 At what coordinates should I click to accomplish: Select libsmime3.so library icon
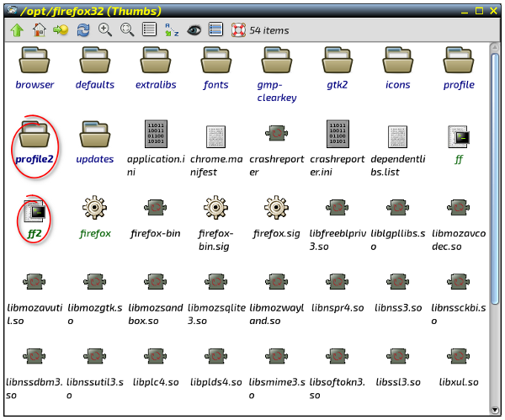point(276,356)
